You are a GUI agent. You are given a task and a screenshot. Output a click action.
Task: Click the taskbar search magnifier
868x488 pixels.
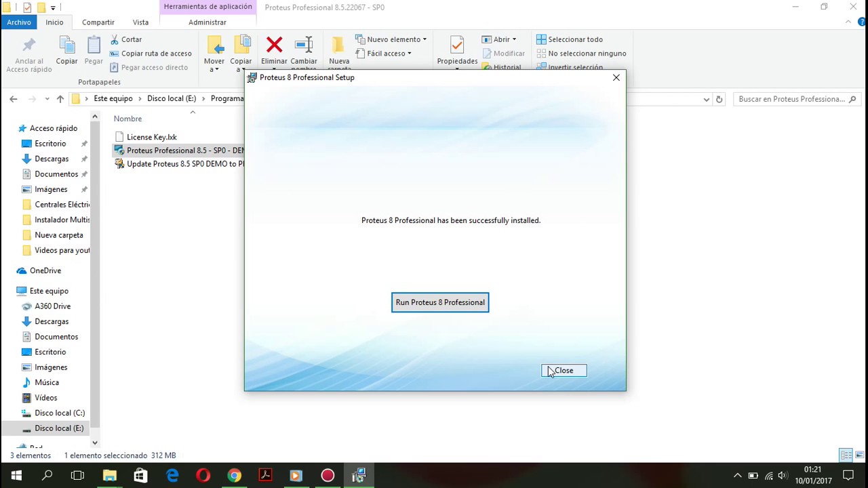tap(47, 476)
